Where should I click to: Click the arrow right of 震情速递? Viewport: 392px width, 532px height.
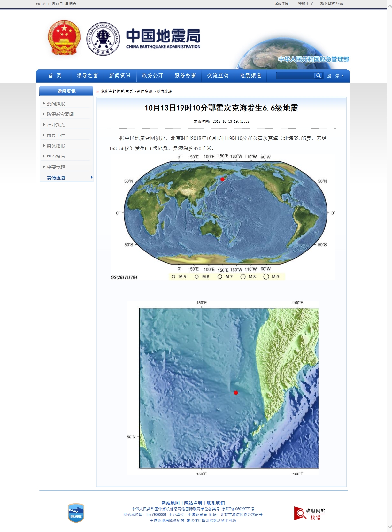[92, 177]
